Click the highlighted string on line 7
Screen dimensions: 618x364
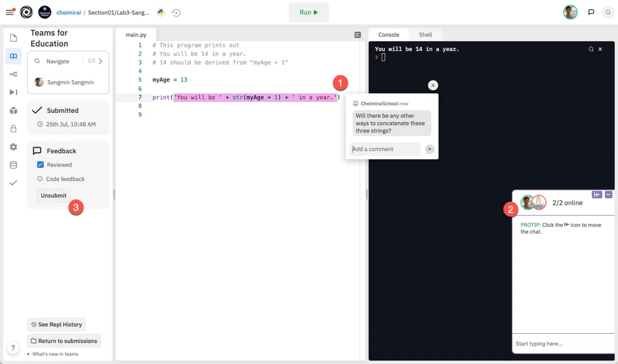tap(255, 97)
